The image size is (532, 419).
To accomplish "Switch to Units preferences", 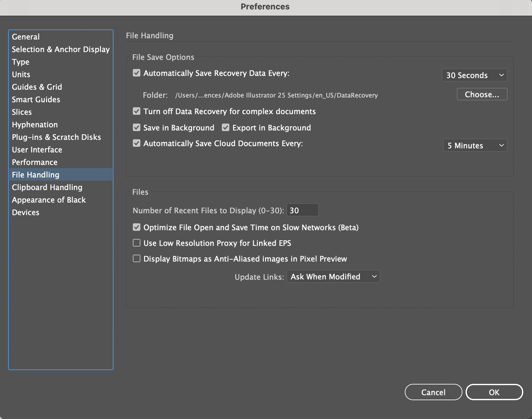I will [21, 74].
